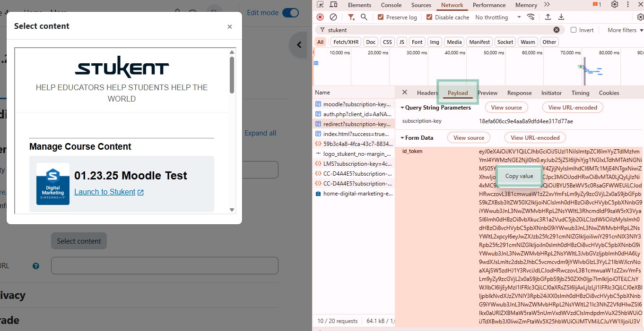Click the Digital Marketing Simternship thumbnail

pos(53,184)
